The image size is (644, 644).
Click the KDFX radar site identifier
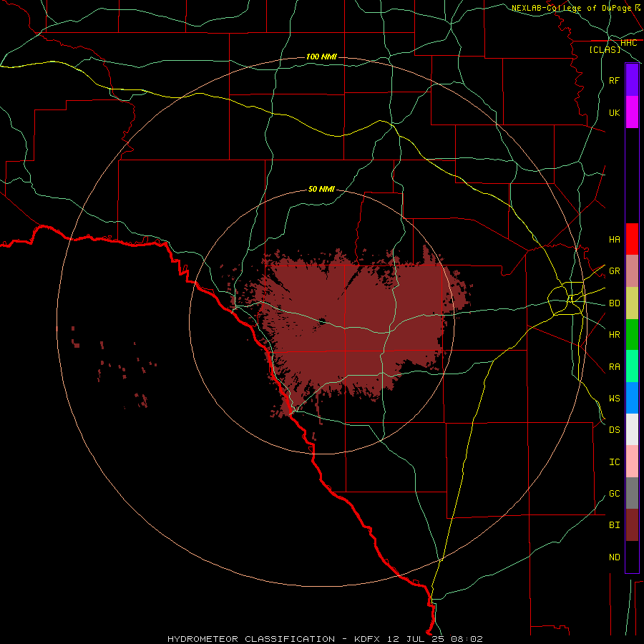pos(367,639)
